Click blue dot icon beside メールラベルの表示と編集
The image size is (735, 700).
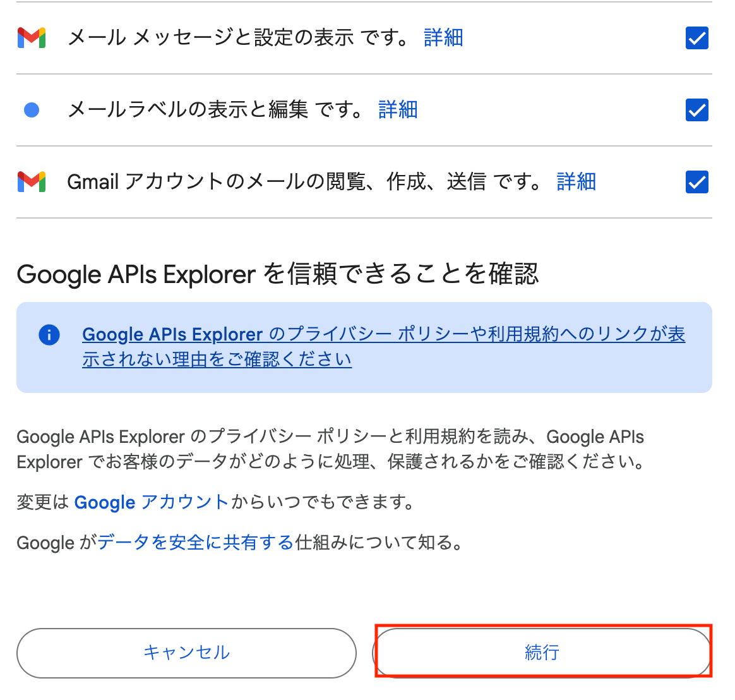[32, 110]
